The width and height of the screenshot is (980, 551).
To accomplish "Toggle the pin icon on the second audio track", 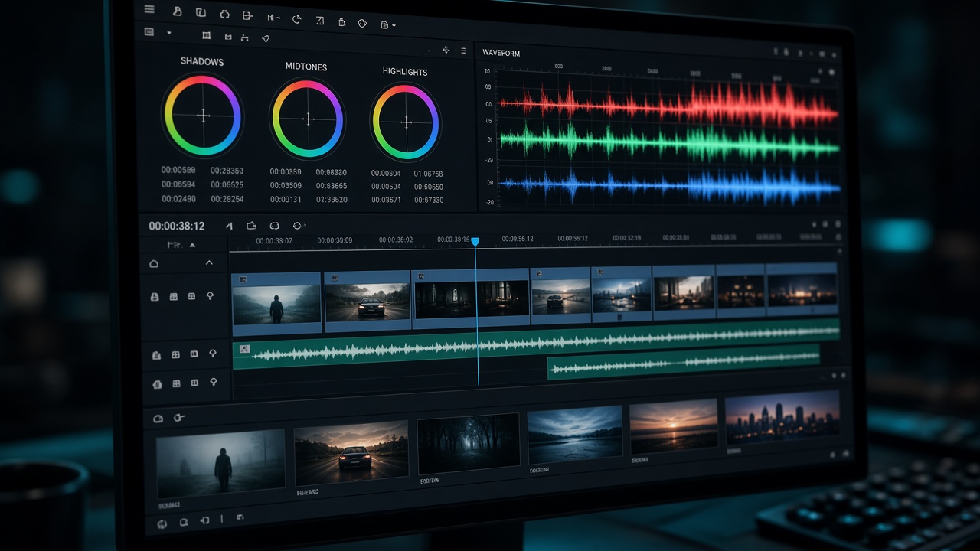I will click(x=214, y=382).
